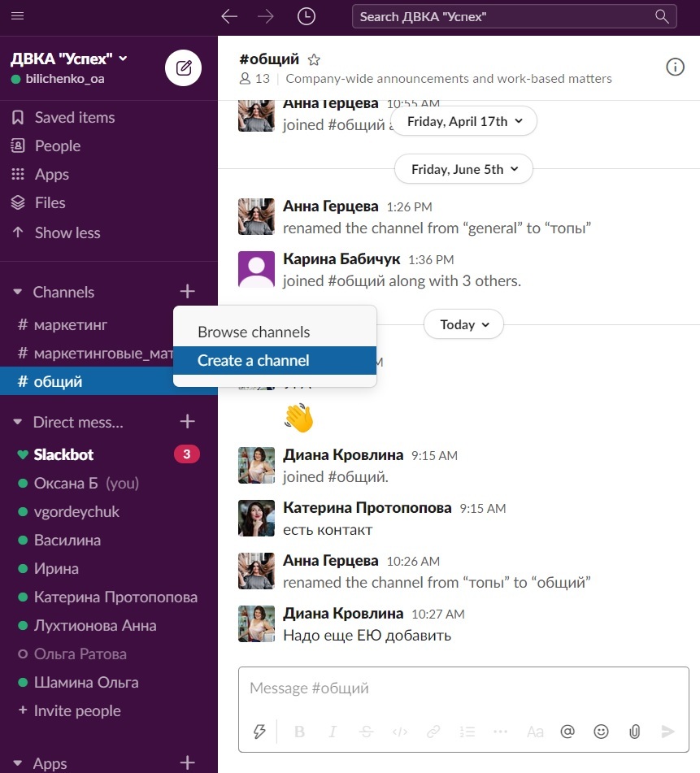Open Friday, June 5th date dropdown
This screenshot has height=773, width=700.
(464, 169)
